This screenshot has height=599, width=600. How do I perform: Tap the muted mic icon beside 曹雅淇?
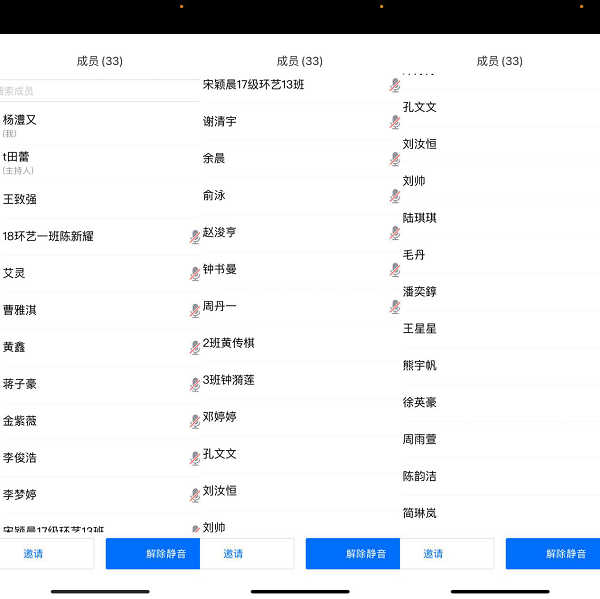point(195,310)
